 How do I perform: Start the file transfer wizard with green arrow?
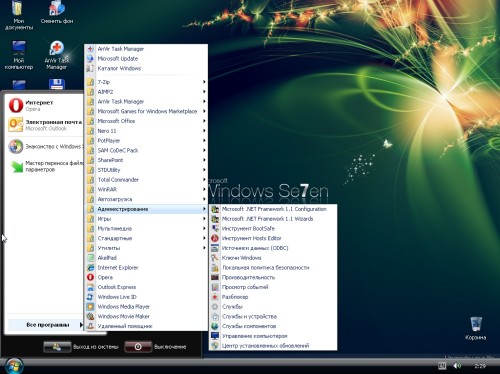pos(45,166)
